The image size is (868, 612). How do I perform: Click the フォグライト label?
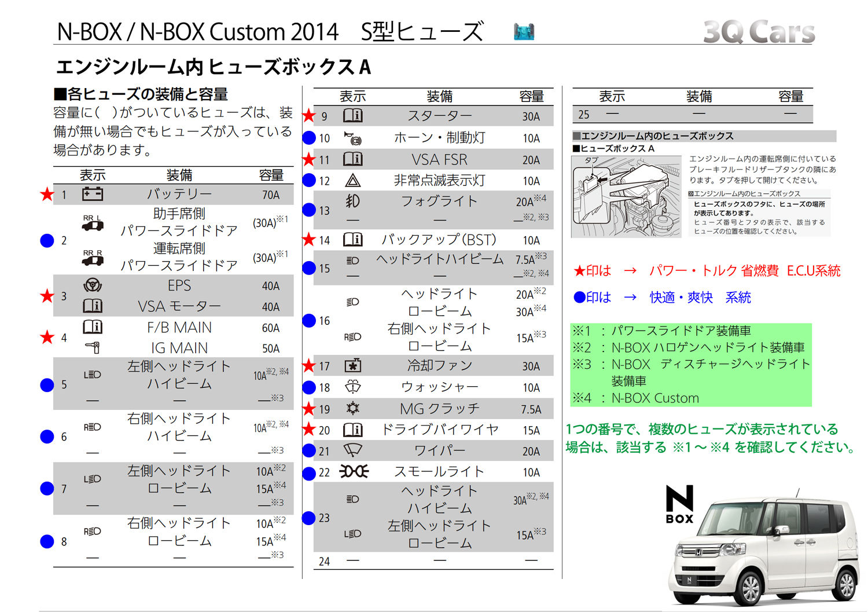[x=440, y=201]
